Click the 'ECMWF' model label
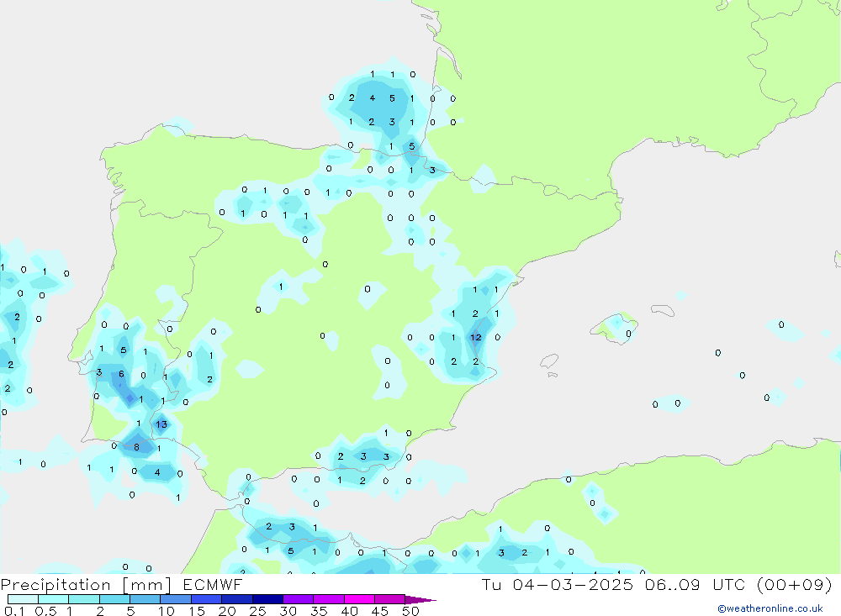Image resolution: width=841 pixels, height=616 pixels. click(x=213, y=584)
